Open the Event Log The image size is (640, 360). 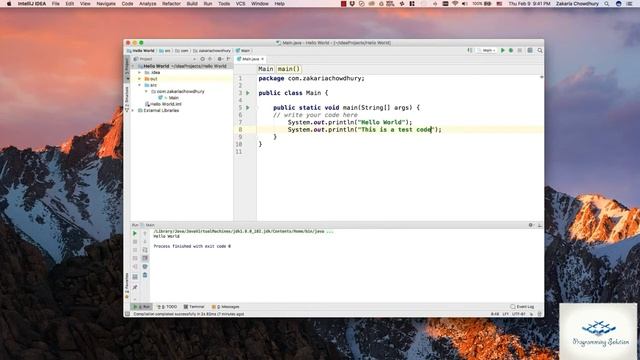pos(522,307)
